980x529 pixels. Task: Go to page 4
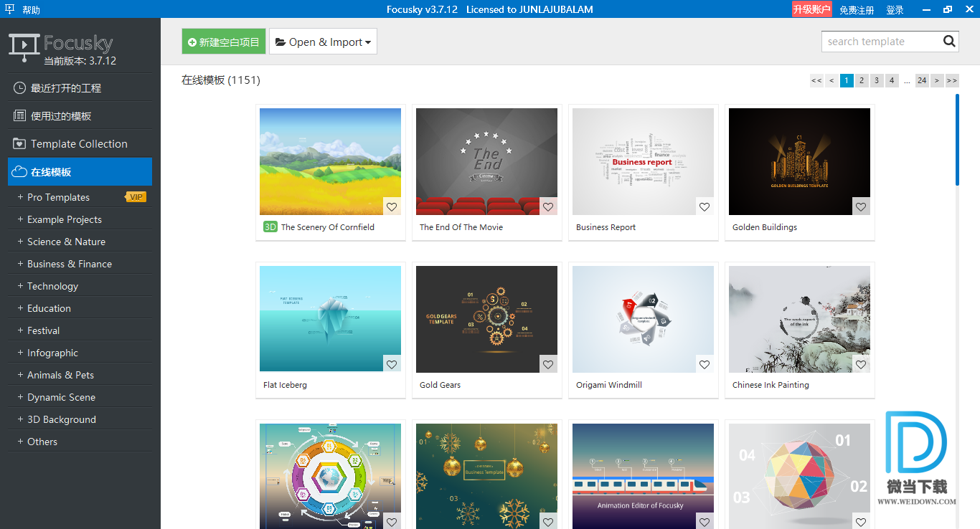coord(892,80)
